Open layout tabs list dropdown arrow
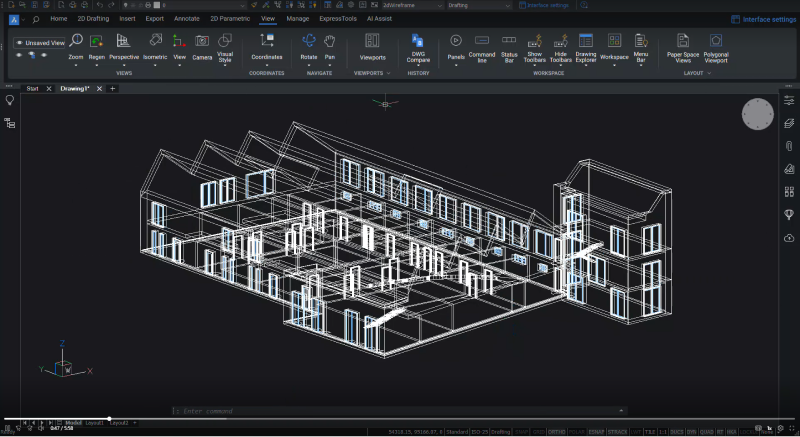Screen dimensions: 800x437 (135, 423)
